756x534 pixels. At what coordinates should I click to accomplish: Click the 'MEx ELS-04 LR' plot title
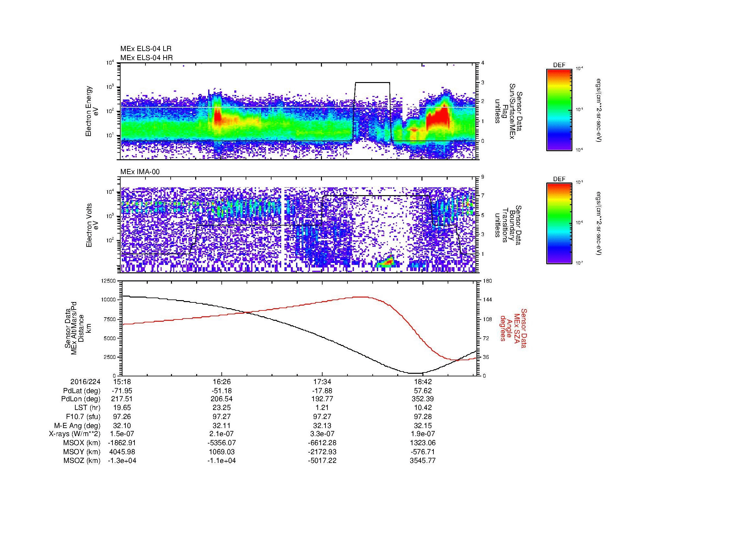coord(146,49)
